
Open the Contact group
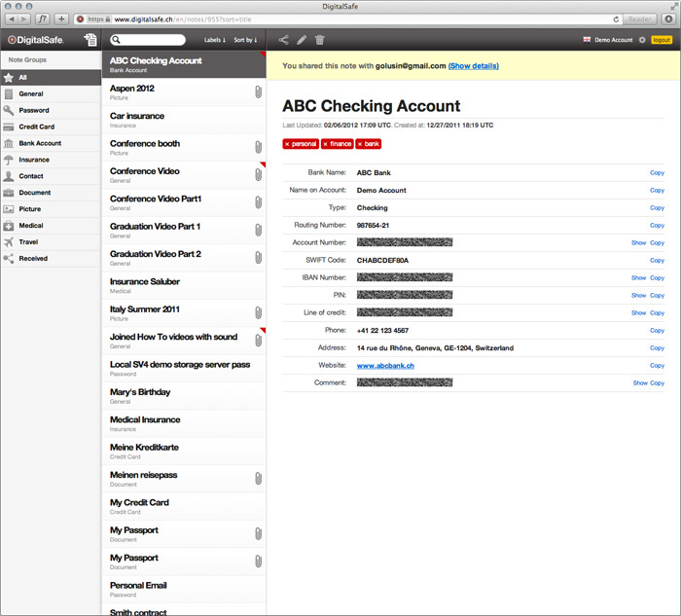[x=51, y=176]
